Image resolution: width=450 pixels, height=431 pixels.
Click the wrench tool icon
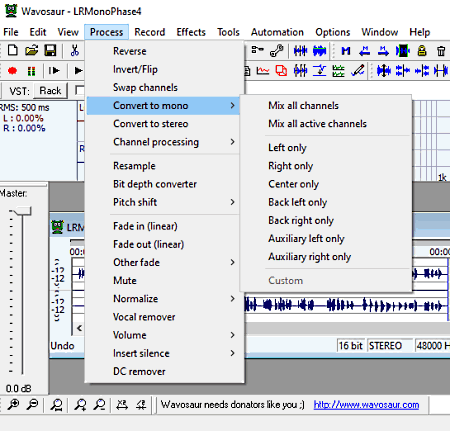click(276, 51)
